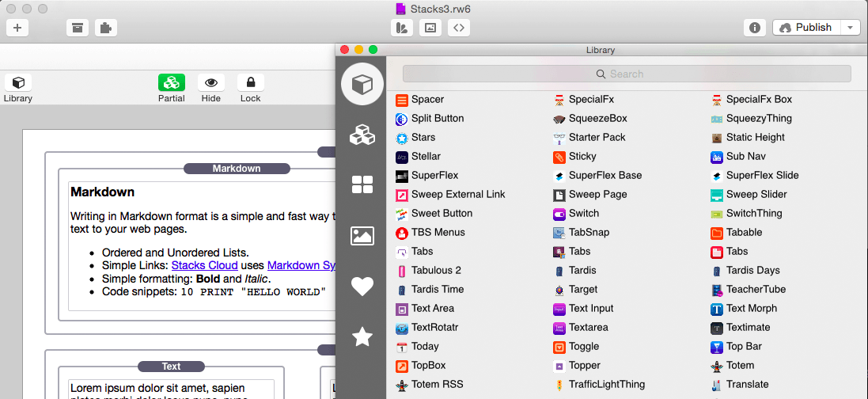Image resolution: width=868 pixels, height=399 pixels.
Task: Open the page info inspector icon
Action: [754, 28]
